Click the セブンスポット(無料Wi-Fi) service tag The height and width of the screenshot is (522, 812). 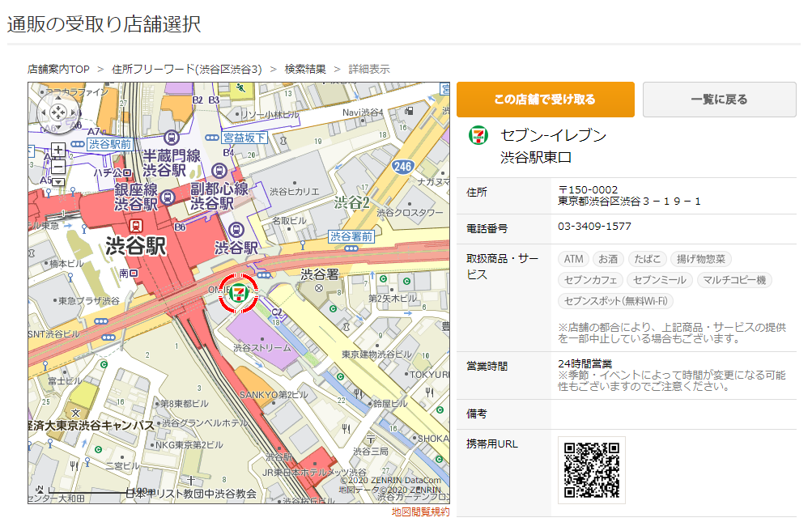tap(616, 301)
